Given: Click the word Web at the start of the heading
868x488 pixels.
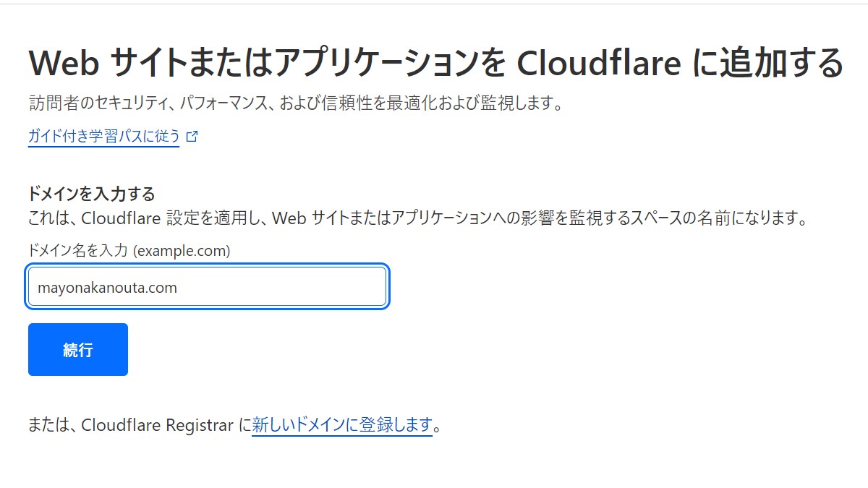Looking at the screenshot, I should tap(64, 64).
